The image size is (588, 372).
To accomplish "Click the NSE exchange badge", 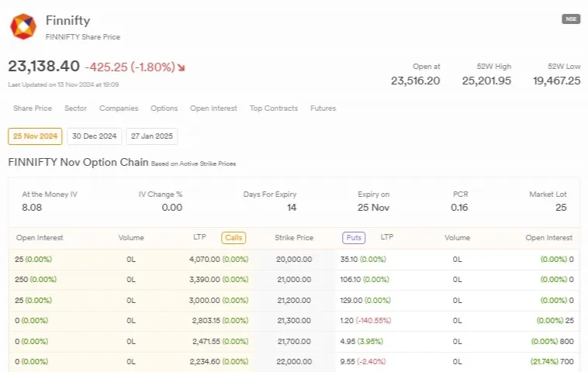I will (570, 19).
